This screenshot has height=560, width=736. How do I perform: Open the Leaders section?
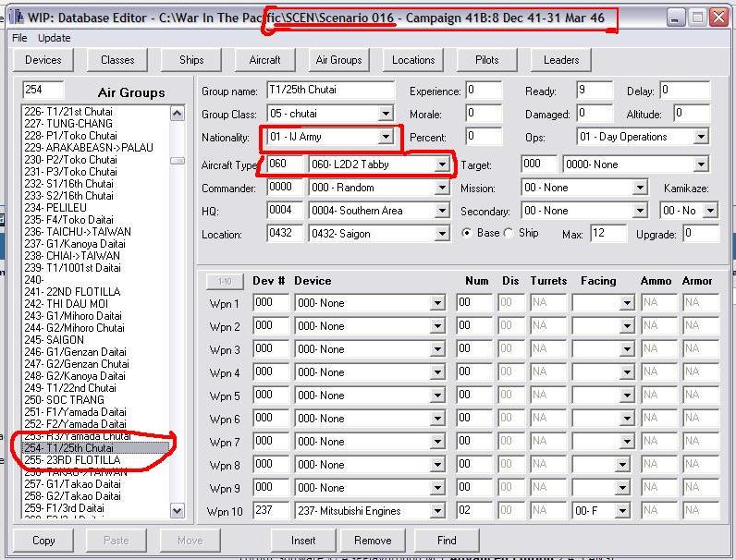coord(561,60)
